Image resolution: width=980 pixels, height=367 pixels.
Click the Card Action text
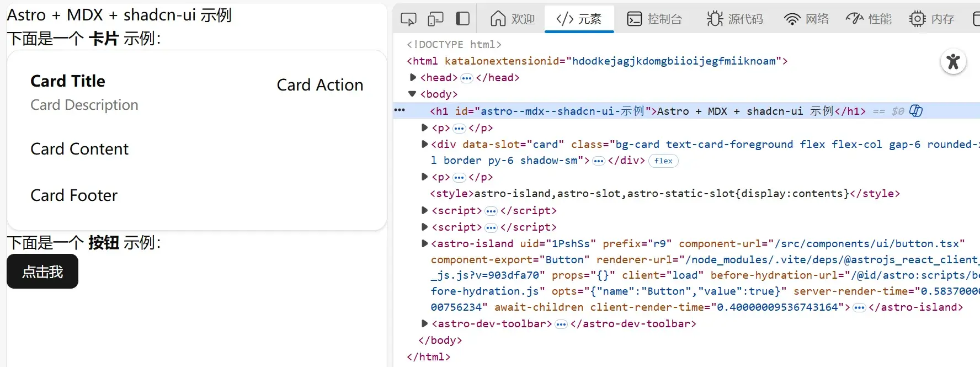click(x=320, y=85)
